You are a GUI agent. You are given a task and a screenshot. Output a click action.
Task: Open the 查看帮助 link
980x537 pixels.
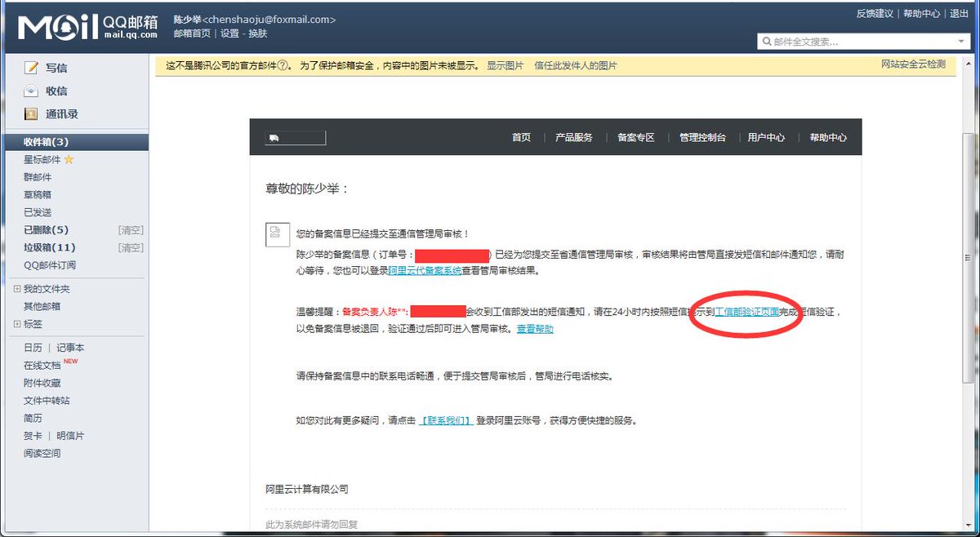[x=535, y=329]
